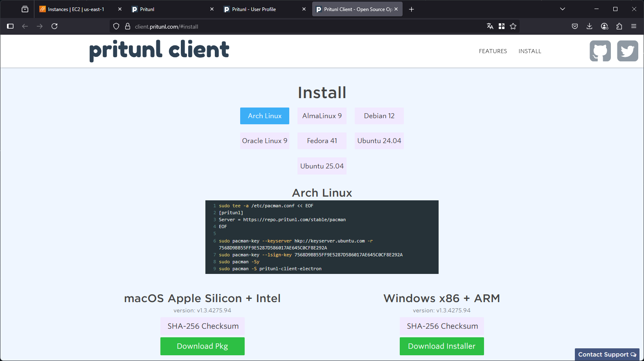644x361 pixels.
Task: Select the Debian 12 install option
Action: point(379,116)
